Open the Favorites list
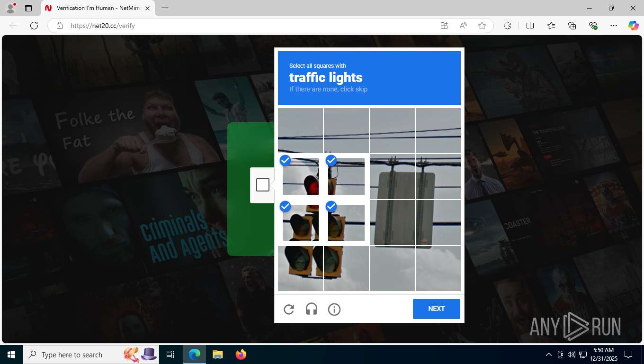Screen dimensions: 644x364 pos(551,26)
